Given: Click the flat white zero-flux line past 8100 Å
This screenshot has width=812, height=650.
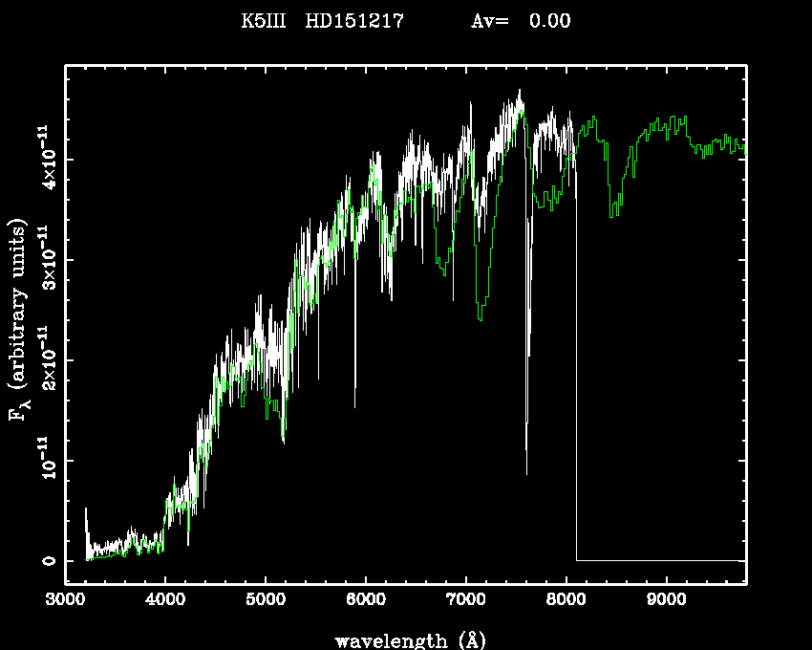Looking at the screenshot, I should (x=659, y=560).
